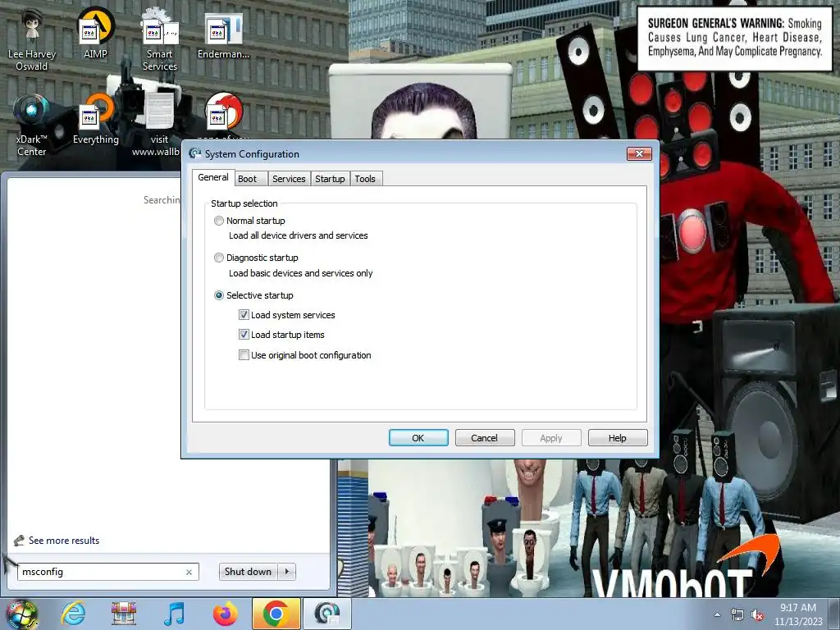The width and height of the screenshot is (840, 630).
Task: Select Normal startup radio button
Action: click(218, 221)
